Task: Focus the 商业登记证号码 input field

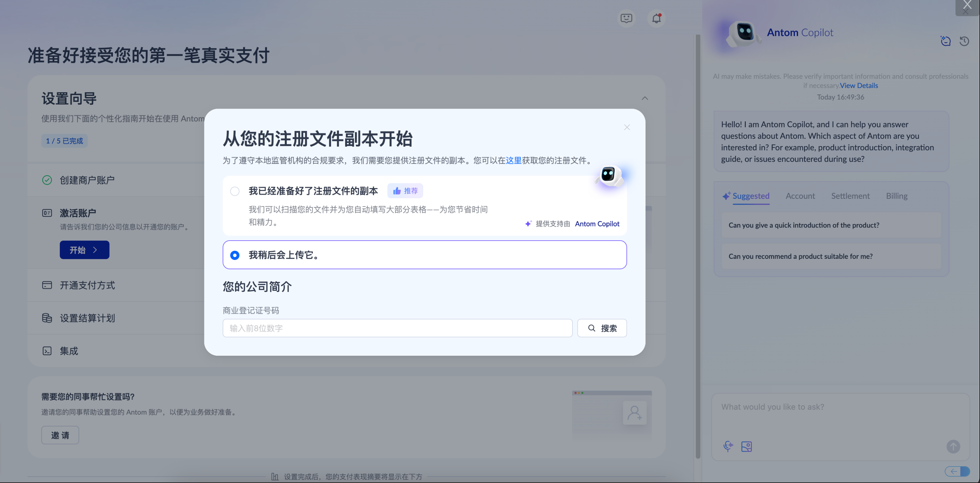Action: coord(397,328)
